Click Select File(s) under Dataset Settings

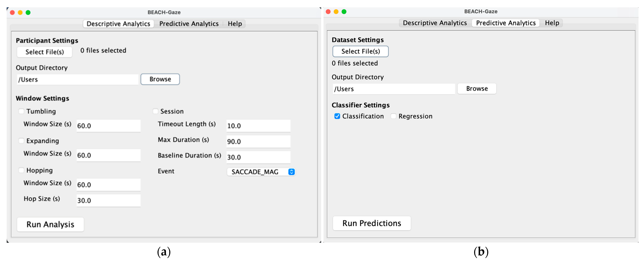coord(360,51)
